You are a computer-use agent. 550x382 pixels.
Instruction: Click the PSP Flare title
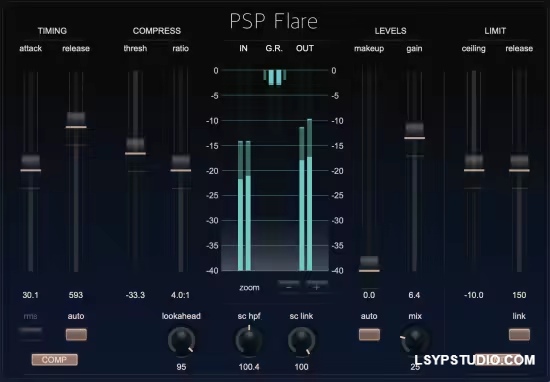pyautogui.click(x=274, y=21)
